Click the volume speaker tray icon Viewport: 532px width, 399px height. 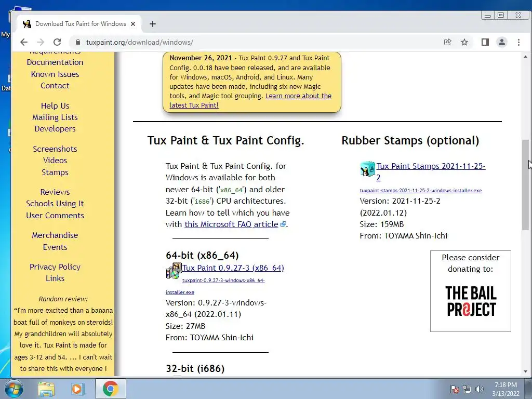click(x=480, y=389)
